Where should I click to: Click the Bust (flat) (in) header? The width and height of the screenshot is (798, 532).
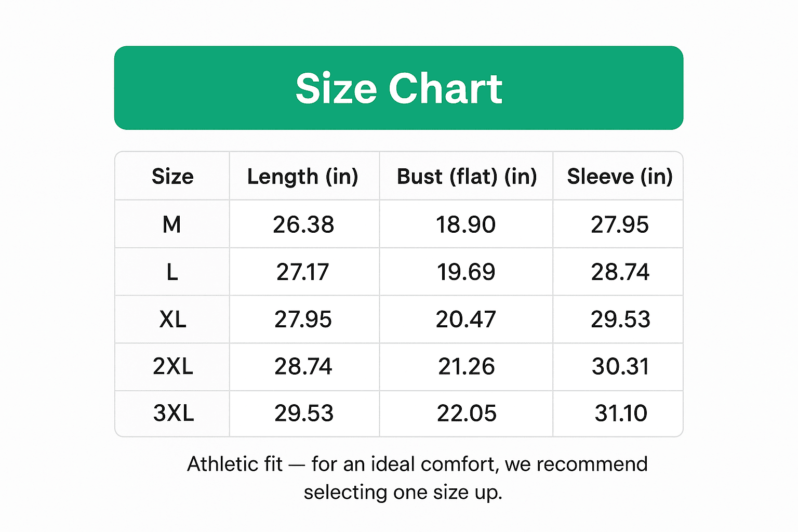coord(467,177)
